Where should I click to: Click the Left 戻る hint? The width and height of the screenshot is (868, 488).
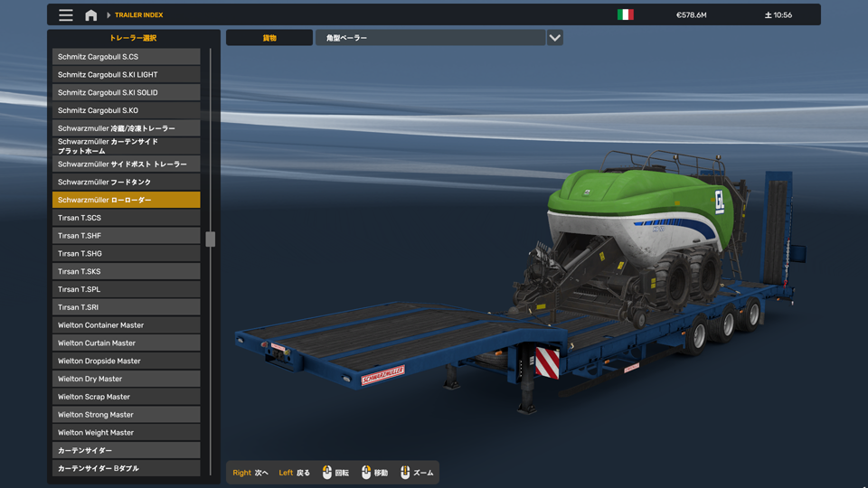click(x=294, y=473)
